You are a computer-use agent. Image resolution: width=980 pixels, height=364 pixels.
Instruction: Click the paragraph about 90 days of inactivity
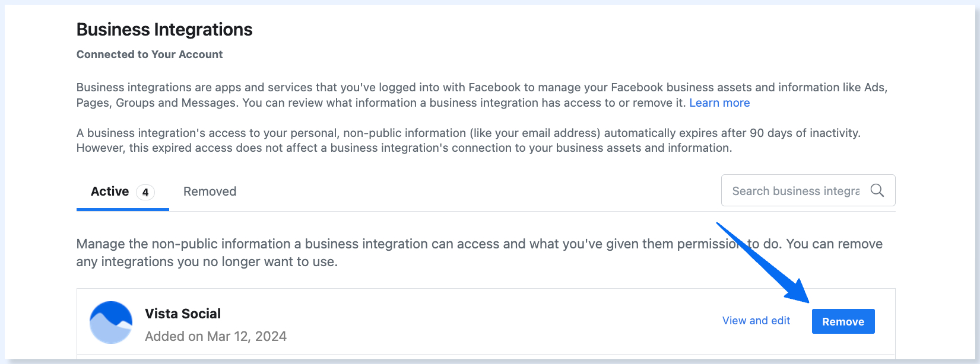pyautogui.click(x=468, y=141)
